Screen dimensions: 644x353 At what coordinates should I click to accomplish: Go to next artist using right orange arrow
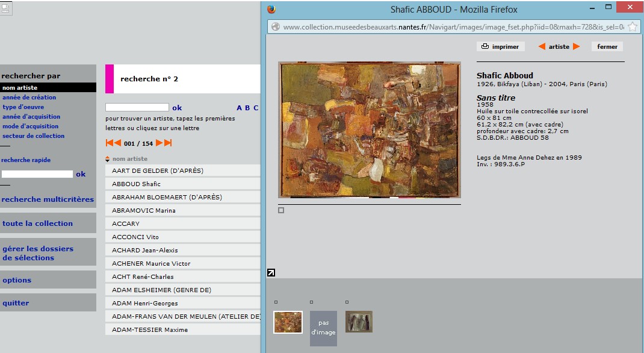[576, 46]
